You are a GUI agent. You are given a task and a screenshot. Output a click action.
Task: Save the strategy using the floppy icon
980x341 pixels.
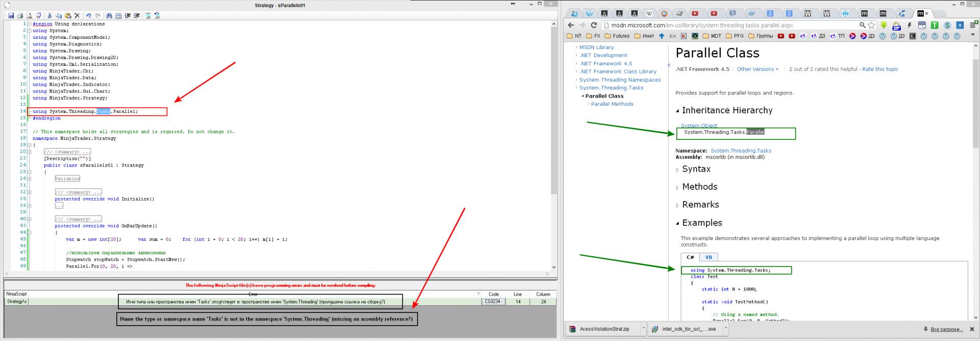11,15
